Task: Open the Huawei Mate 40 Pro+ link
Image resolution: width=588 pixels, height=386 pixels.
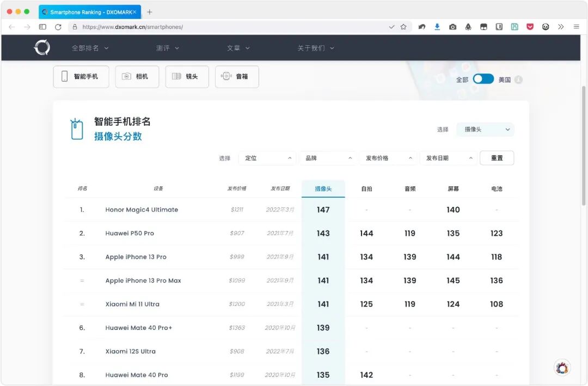Action: pos(139,328)
